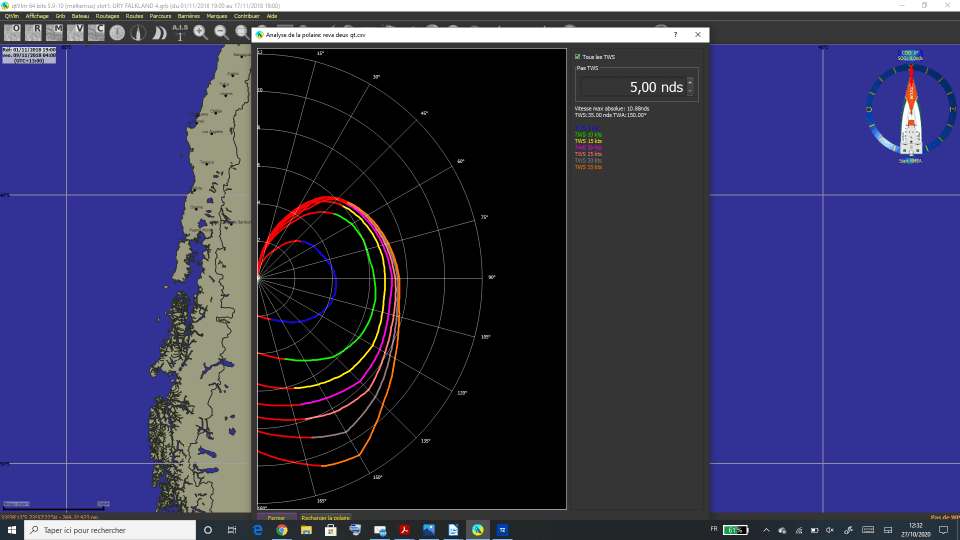Decrease Pas TWS with down arrow

click(690, 92)
